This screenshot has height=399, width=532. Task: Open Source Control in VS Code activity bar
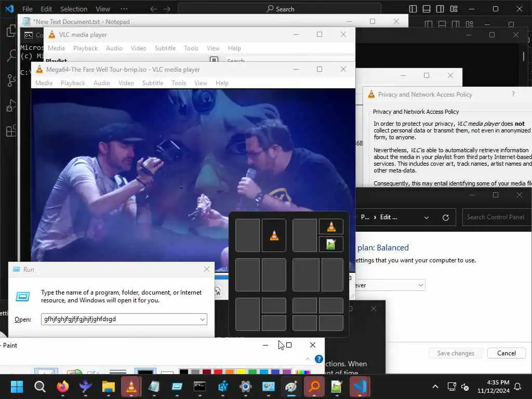(11, 81)
